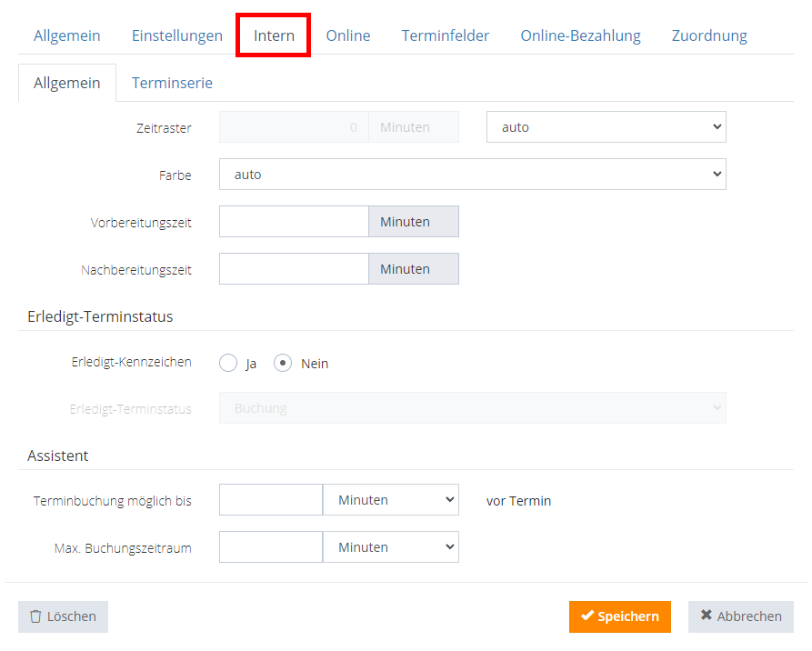The width and height of the screenshot is (812, 651).
Task: Switch to the Zuordnung tab
Action: (x=709, y=35)
